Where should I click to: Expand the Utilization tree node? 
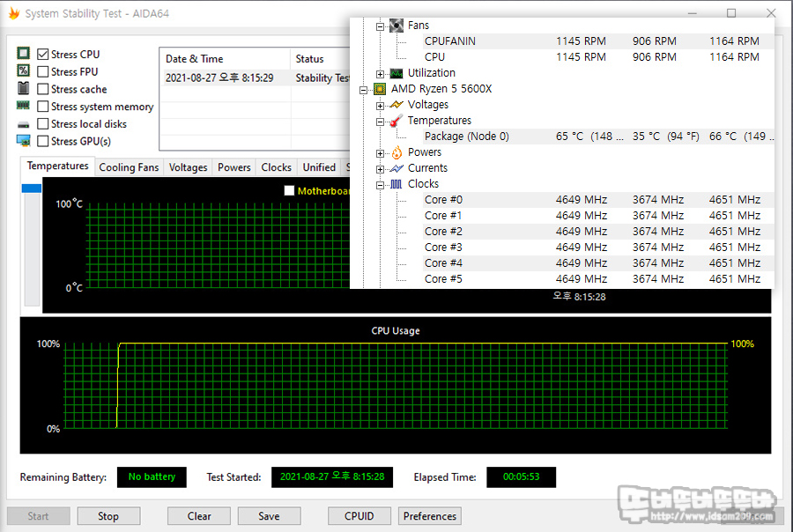pyautogui.click(x=381, y=74)
